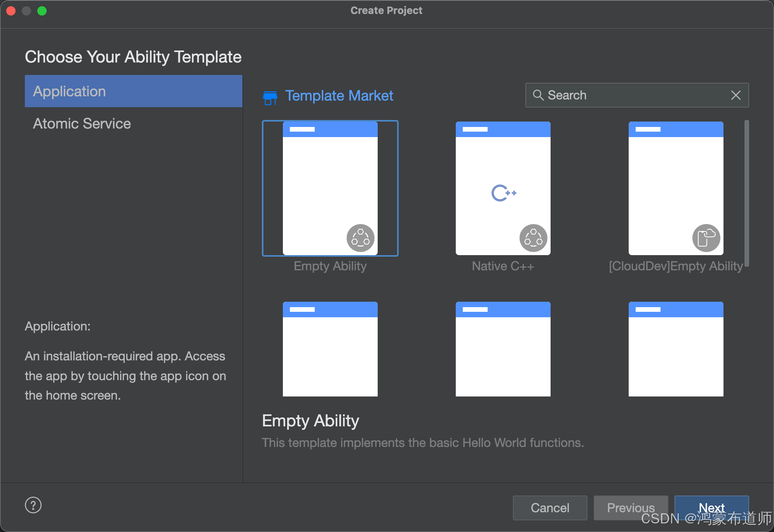
Task: Click the search magnifier icon
Action: 538,95
